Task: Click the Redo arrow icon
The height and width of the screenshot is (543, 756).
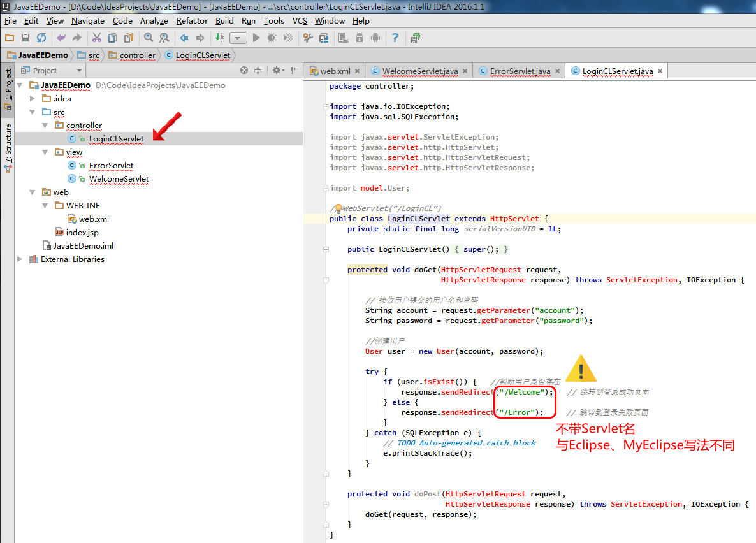Action: point(76,38)
